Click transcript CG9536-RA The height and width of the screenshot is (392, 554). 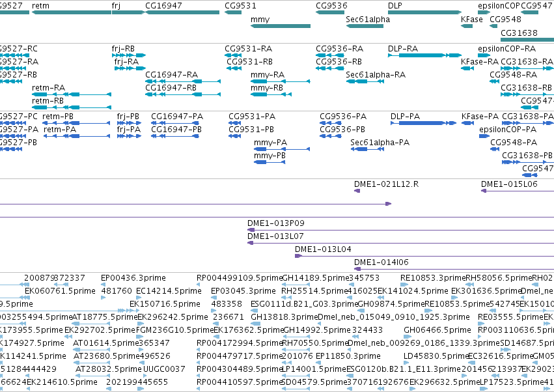click(330, 55)
